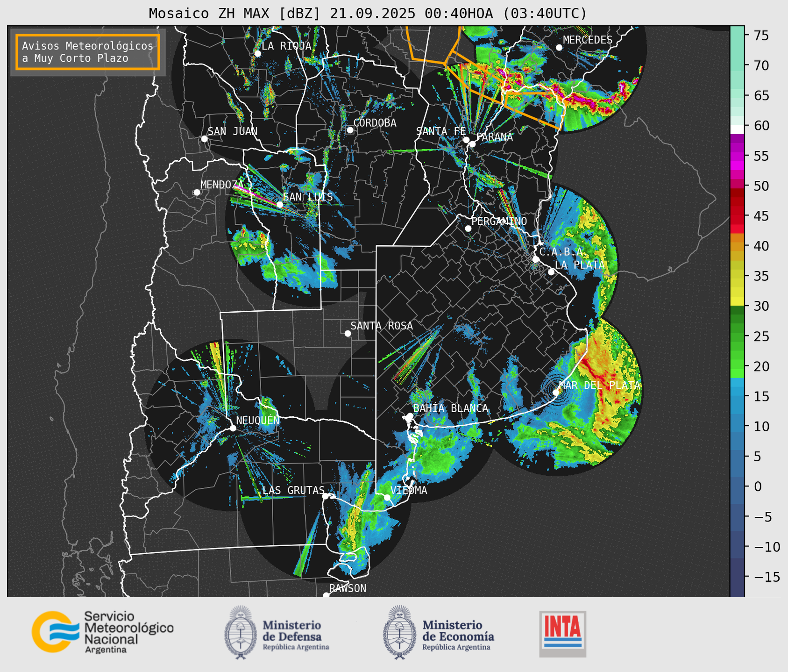Viewport: 788px width, 672px height.
Task: Click the LAS GRUTAS text label
Action: click(x=293, y=490)
